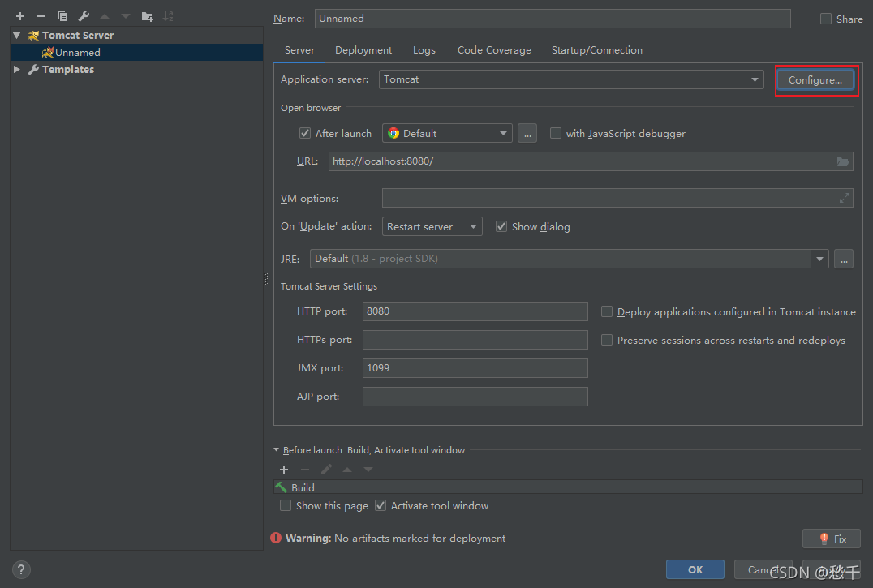Click the panel splitter handle
Screen dimensions: 873x588
coord(266,279)
